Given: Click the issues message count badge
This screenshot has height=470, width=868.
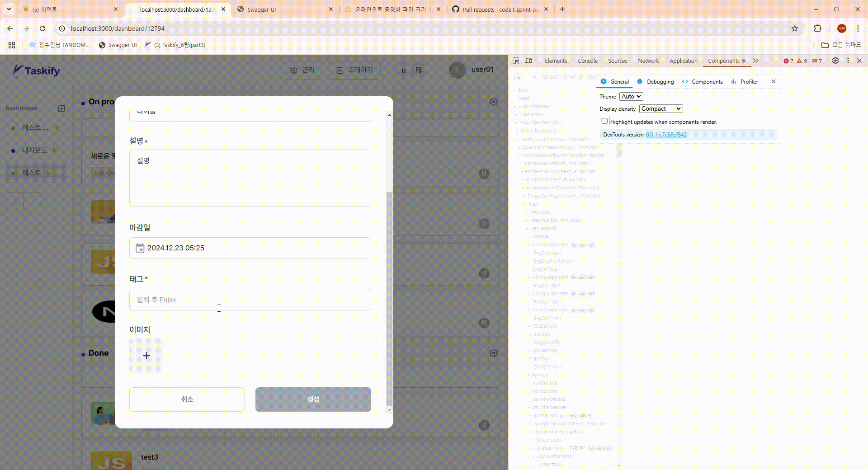Looking at the screenshot, I should point(817,61).
